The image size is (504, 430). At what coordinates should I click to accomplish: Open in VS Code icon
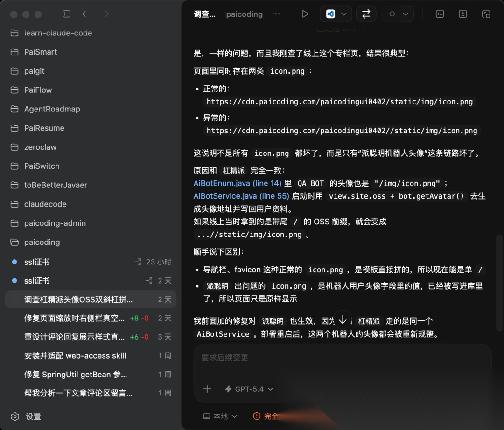coord(330,14)
